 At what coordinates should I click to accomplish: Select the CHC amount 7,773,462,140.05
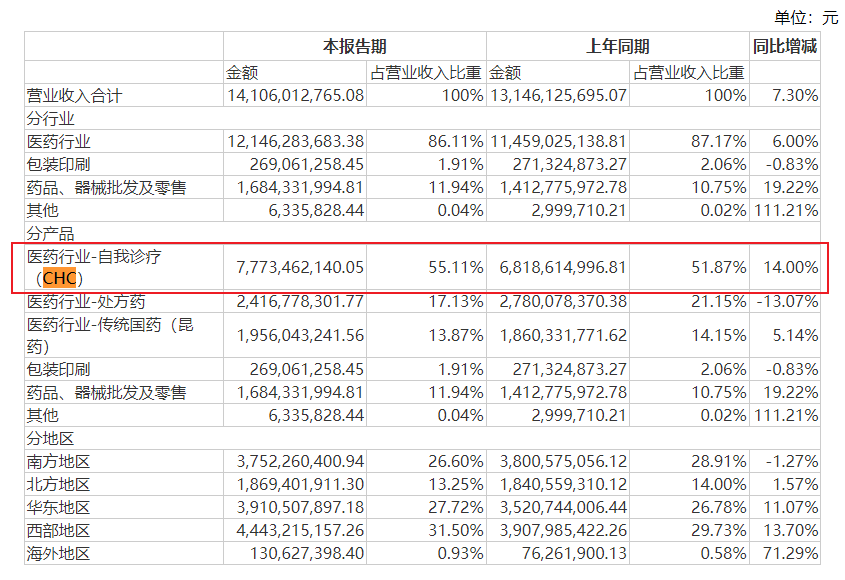pos(300,267)
